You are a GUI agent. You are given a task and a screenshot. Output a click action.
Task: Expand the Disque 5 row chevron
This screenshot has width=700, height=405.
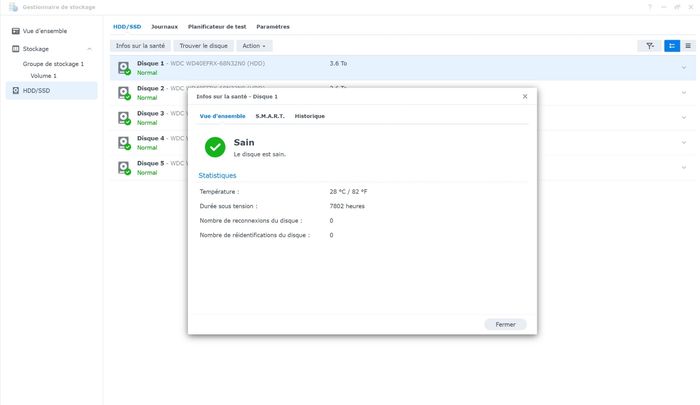[x=683, y=168]
